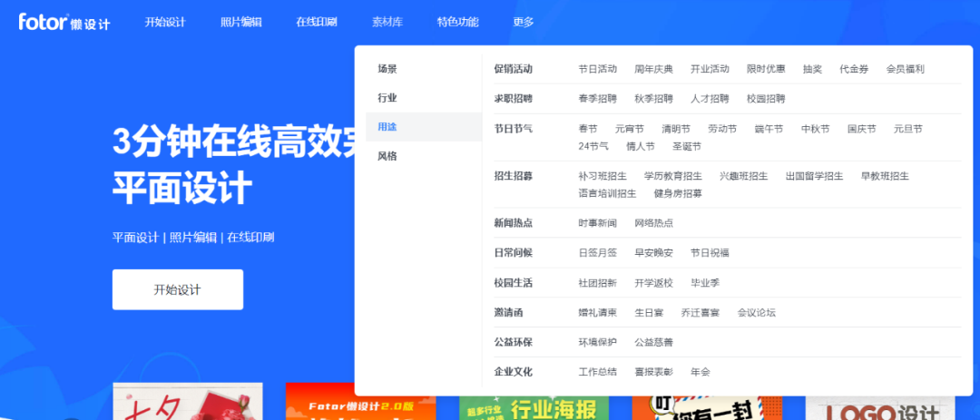Image resolution: width=980 pixels, height=420 pixels.
Task: Choose 会议论坛 link
Action: click(756, 312)
